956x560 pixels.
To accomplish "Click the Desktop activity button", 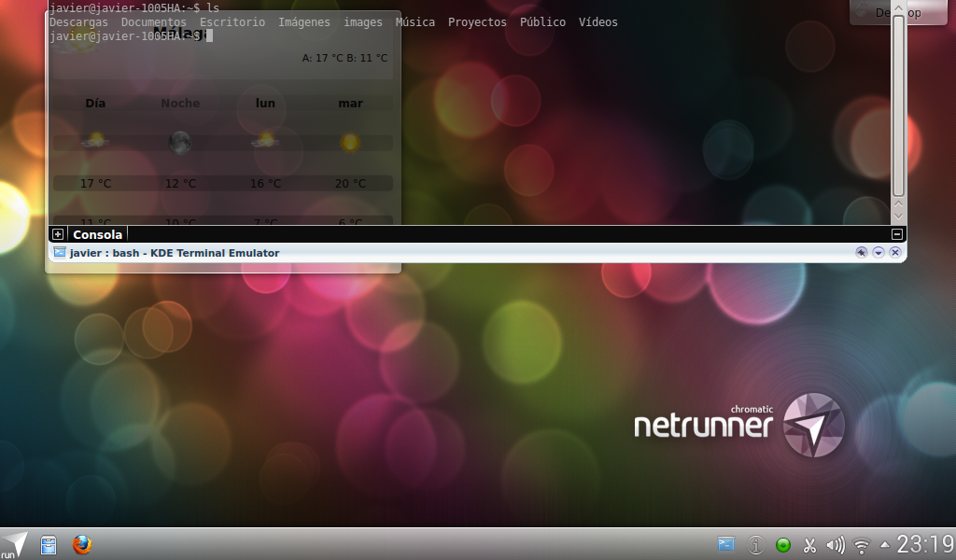I will click(x=898, y=12).
